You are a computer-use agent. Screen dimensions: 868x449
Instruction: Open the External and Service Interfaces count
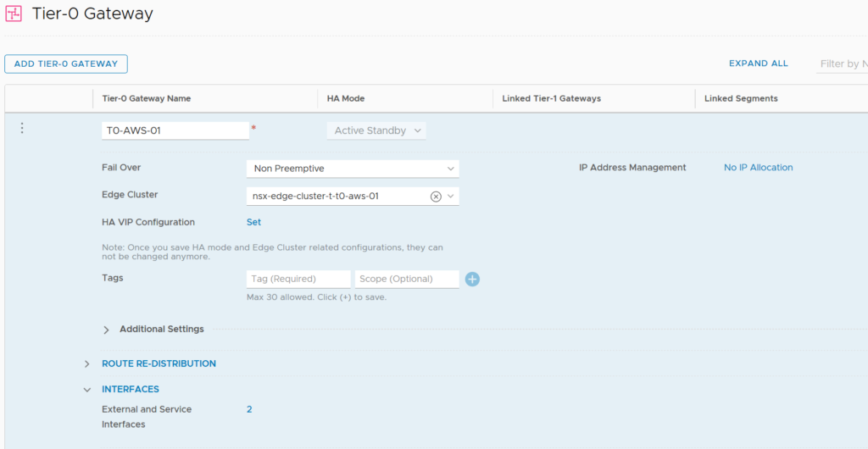[x=249, y=410]
